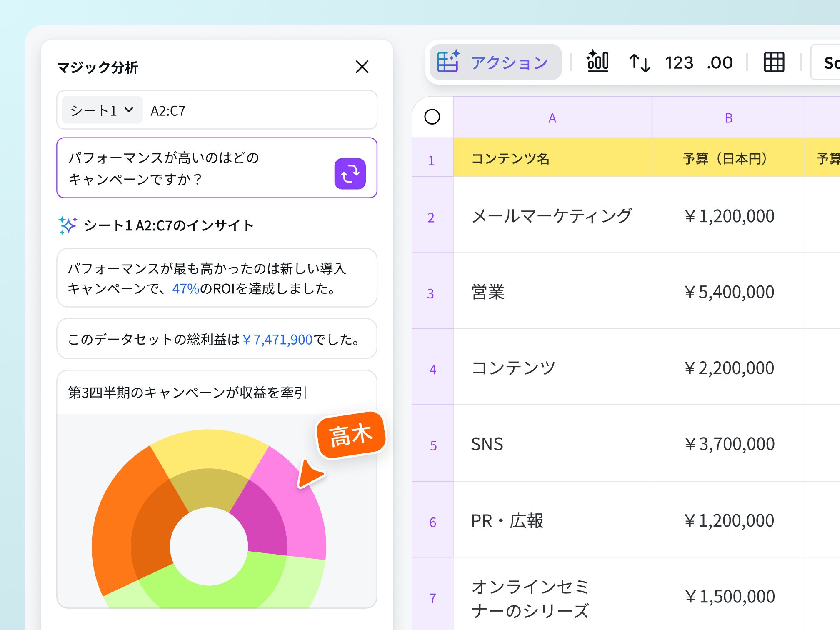Image resolution: width=840 pixels, height=630 pixels.
Task: Close the マジック分析 panel
Action: click(362, 67)
